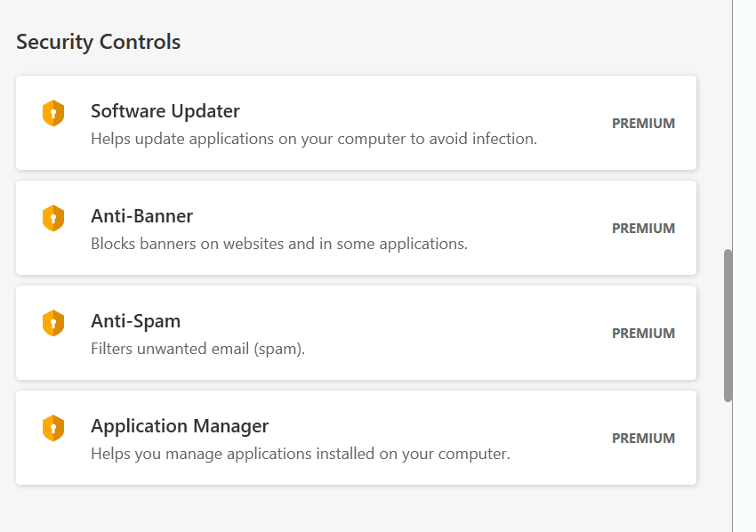Click the Software Updater shield lock icon

tap(53, 113)
